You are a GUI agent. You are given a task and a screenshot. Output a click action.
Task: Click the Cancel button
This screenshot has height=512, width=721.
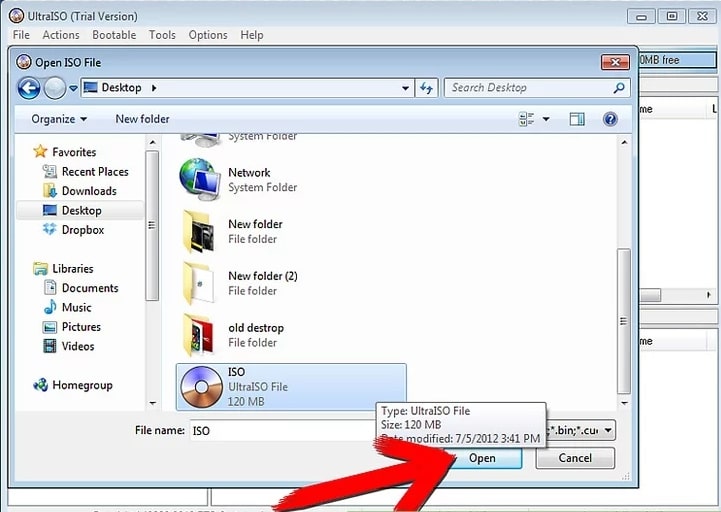point(575,458)
